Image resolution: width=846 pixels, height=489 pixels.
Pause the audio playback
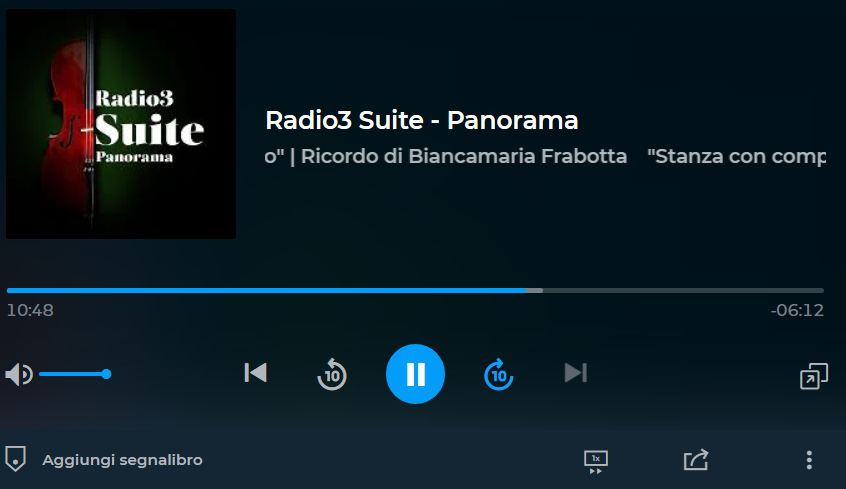(415, 373)
